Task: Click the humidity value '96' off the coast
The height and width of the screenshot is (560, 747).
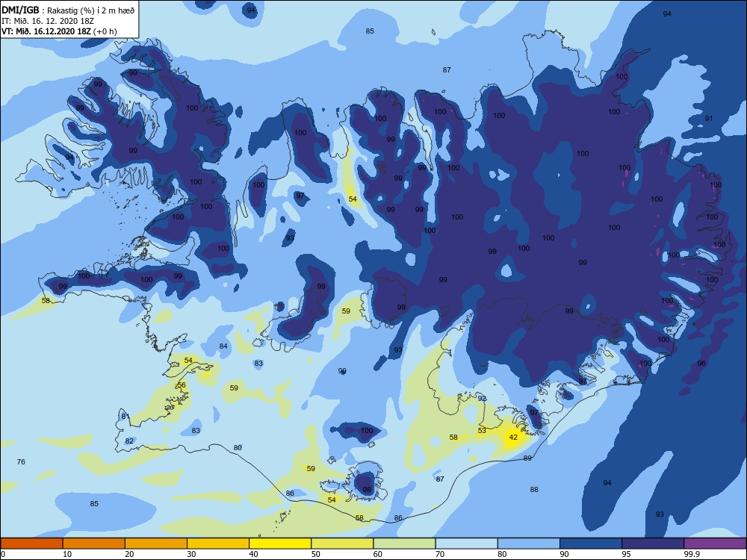Action: coord(701,364)
